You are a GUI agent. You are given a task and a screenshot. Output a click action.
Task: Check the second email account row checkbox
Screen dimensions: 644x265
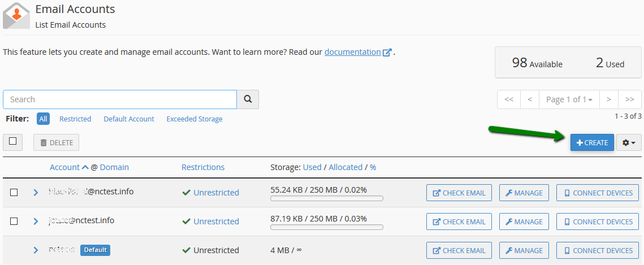(x=14, y=221)
